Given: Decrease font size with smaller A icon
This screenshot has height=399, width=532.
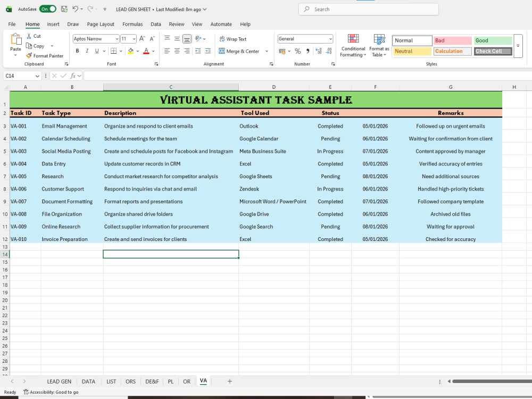Looking at the screenshot, I should coord(152,39).
